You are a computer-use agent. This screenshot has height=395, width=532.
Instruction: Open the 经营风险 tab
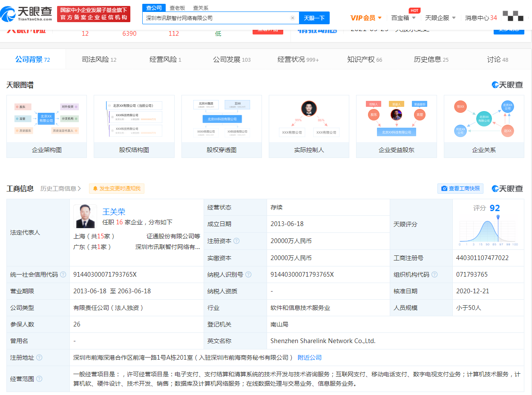click(x=165, y=60)
